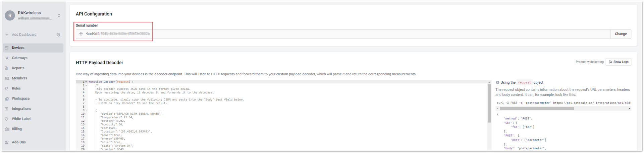The height and width of the screenshot is (153, 644).
Task: Open dashboard settings gear icon
Action: click(58, 35)
